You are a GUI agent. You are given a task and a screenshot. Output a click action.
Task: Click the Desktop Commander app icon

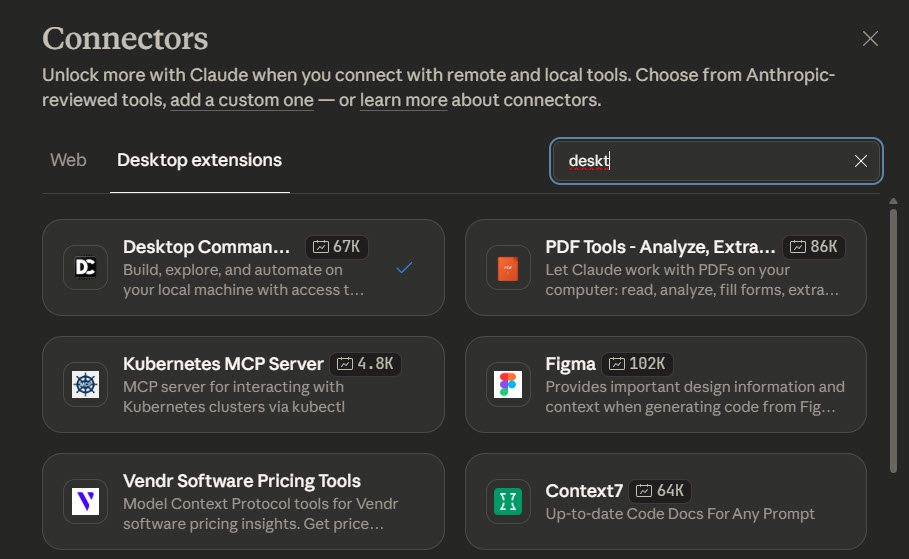coord(86,268)
